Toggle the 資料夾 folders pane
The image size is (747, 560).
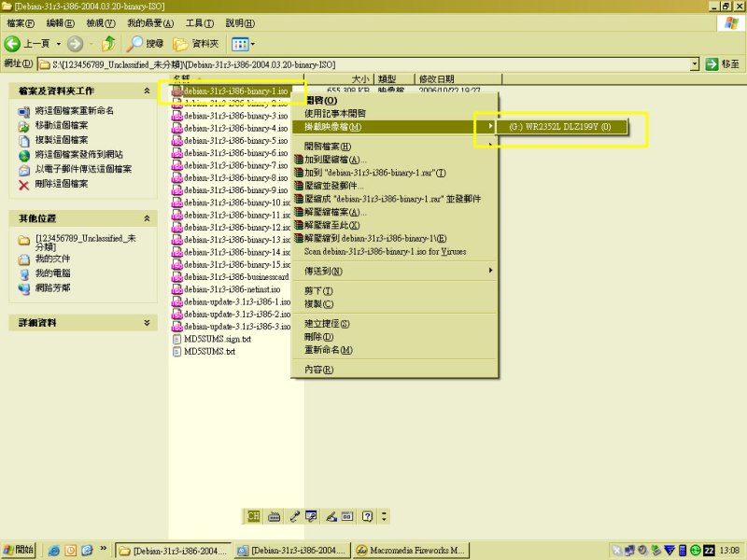click(x=196, y=44)
